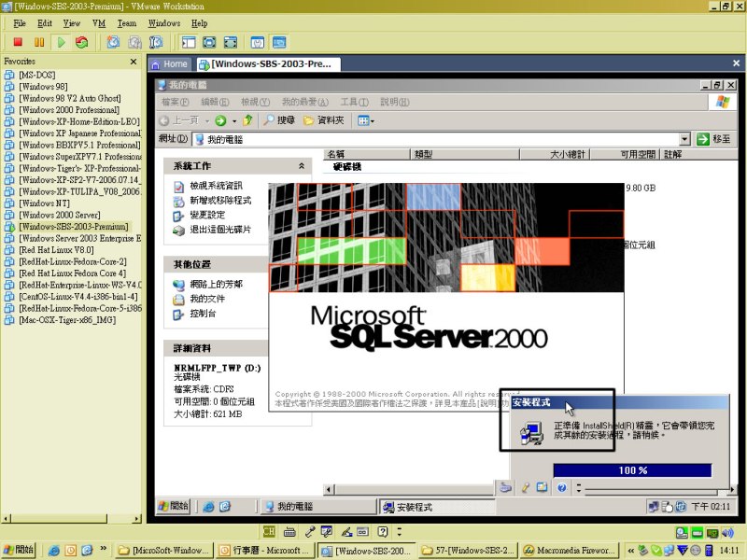
Task: Click the 資料夾 folders button in Explorer
Action: [x=324, y=121]
